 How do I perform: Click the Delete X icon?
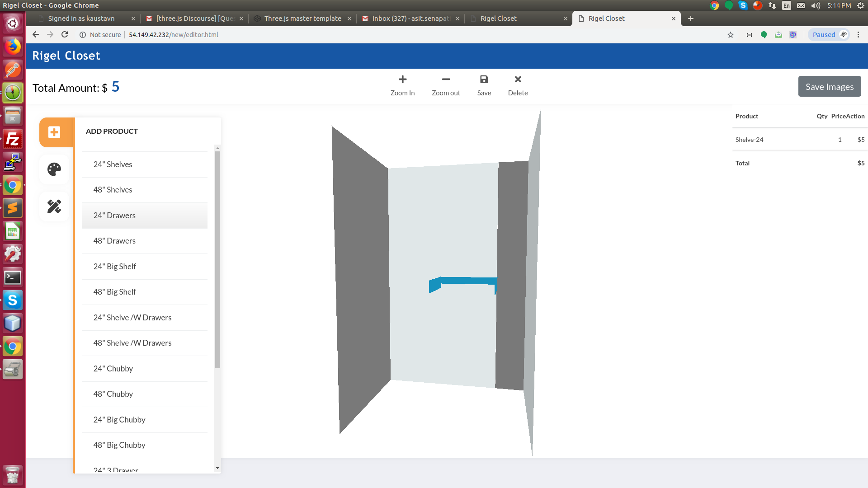point(518,80)
